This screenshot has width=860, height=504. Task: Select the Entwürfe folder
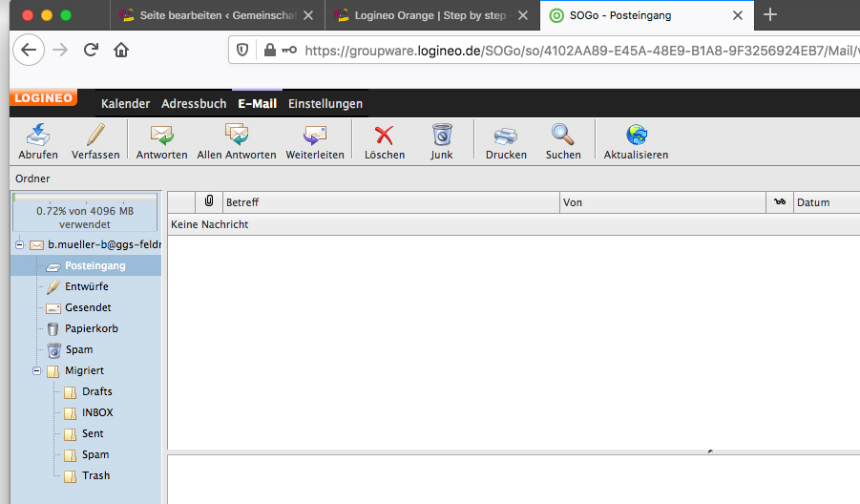click(86, 286)
